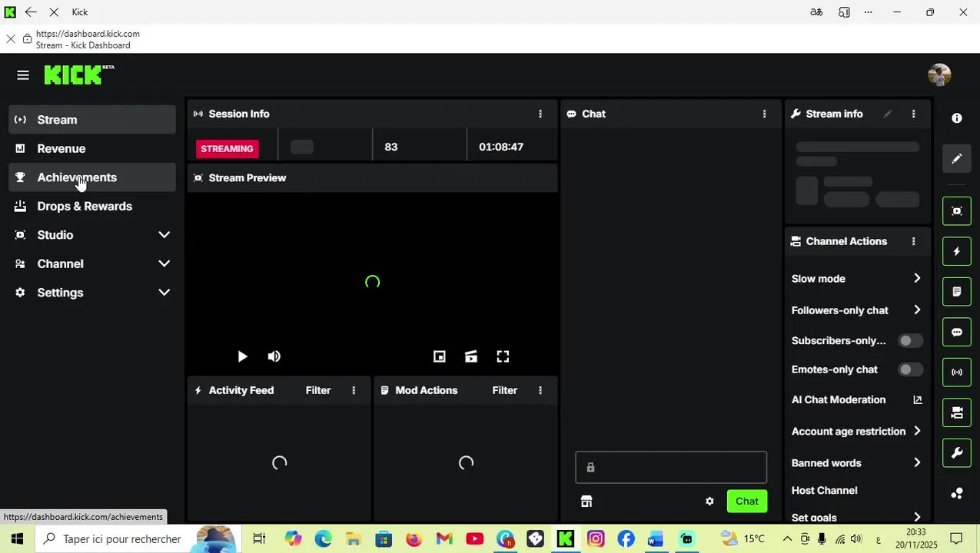Mute the stream preview volume
This screenshot has width=980, height=553.
274,356
